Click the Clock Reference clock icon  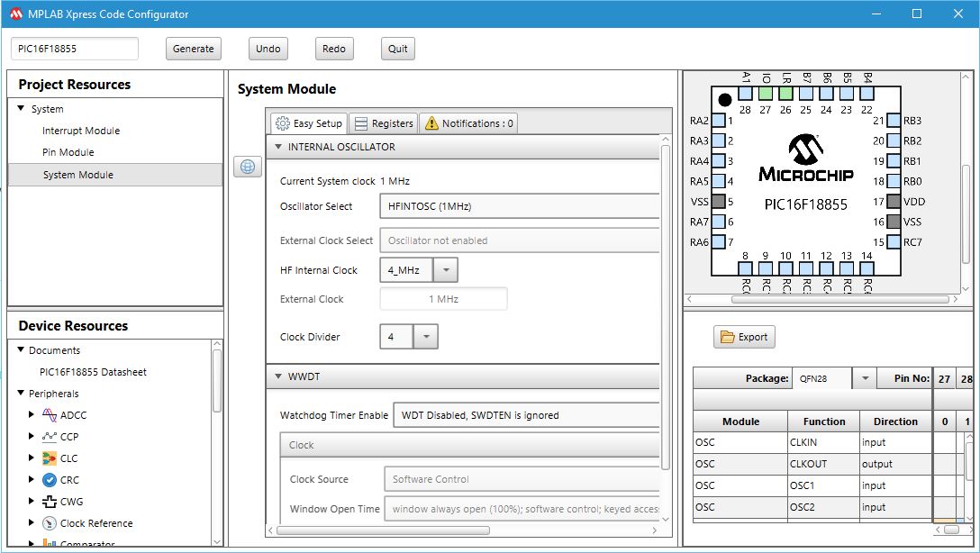[x=50, y=523]
